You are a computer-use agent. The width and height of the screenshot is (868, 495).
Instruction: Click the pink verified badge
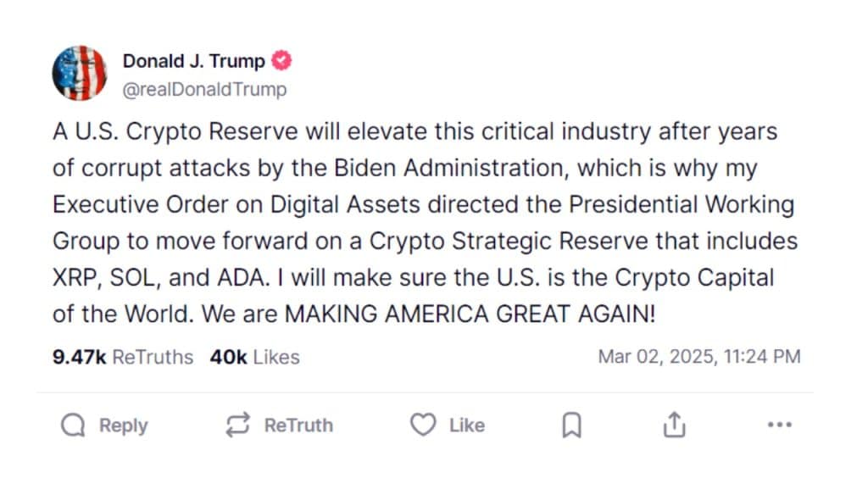pyautogui.click(x=281, y=60)
